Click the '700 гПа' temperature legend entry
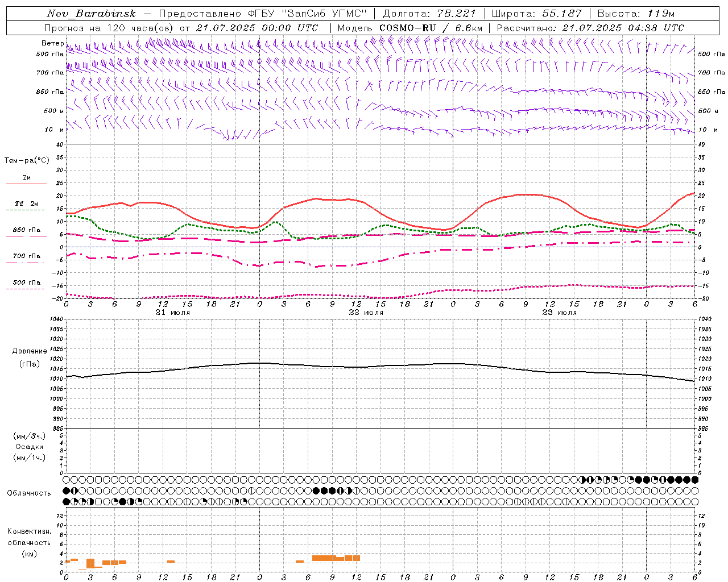The width and height of the screenshot is (728, 582). [26, 256]
